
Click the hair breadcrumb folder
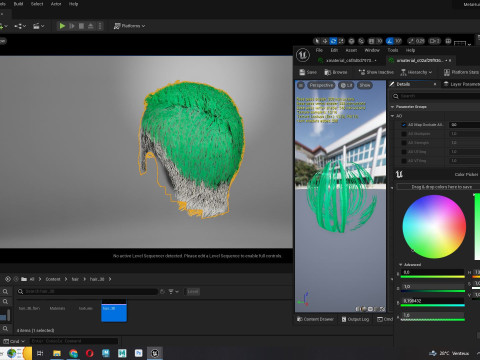pos(75,279)
